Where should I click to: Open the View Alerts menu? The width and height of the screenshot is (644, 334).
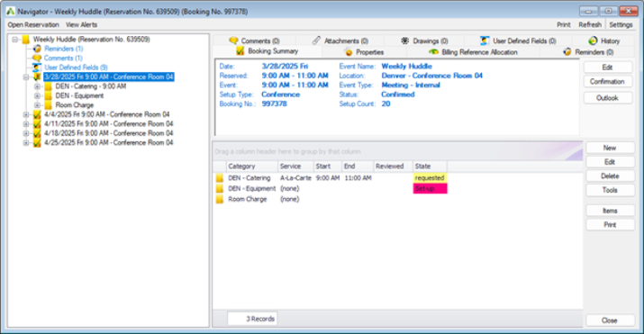coord(81,24)
